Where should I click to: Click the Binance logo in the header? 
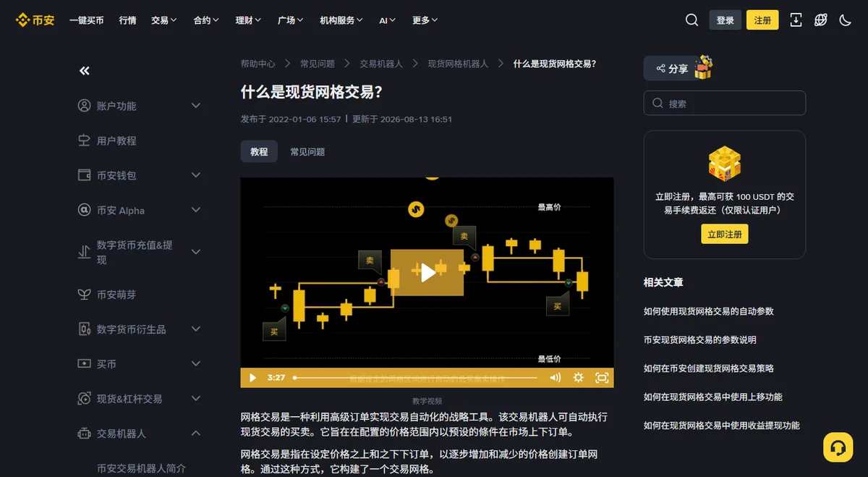35,20
